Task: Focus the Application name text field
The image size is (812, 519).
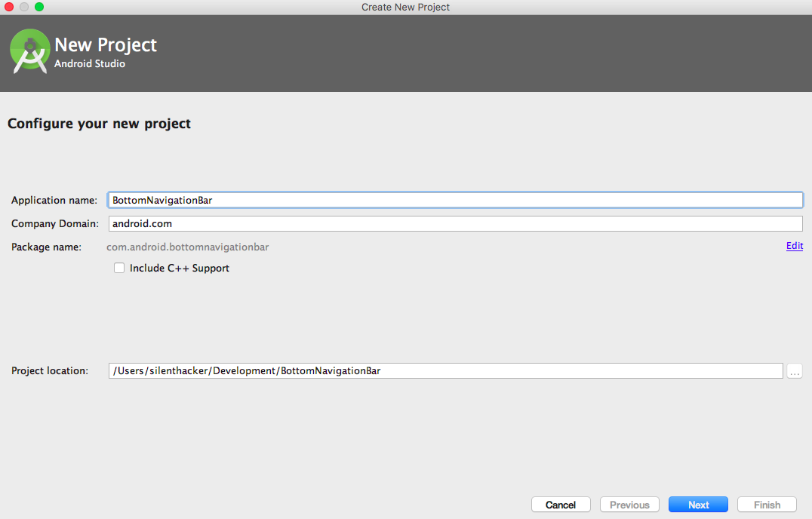Action: pos(455,200)
